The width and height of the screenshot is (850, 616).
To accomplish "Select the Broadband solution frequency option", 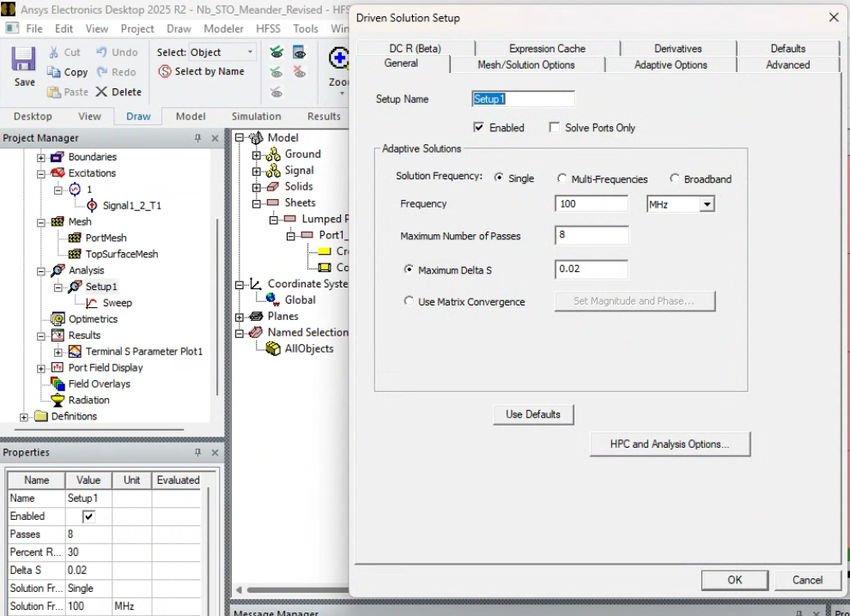I will tap(674, 178).
